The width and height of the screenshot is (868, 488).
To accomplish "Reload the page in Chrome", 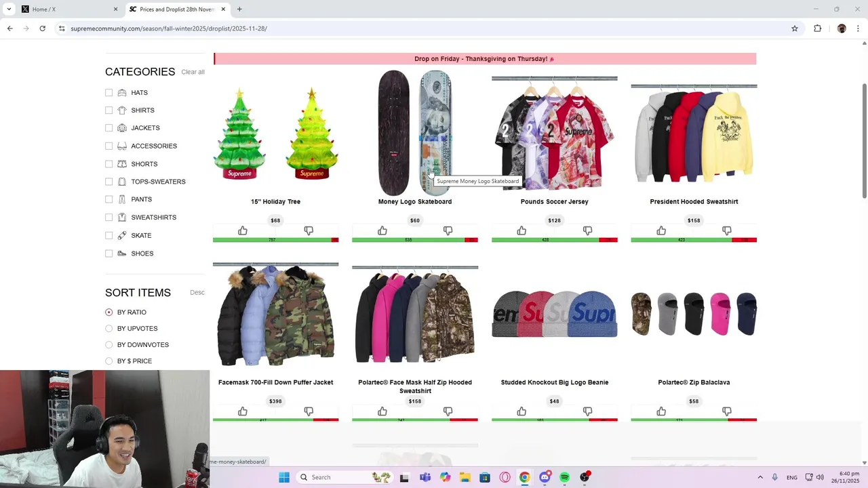I will [x=42, y=28].
